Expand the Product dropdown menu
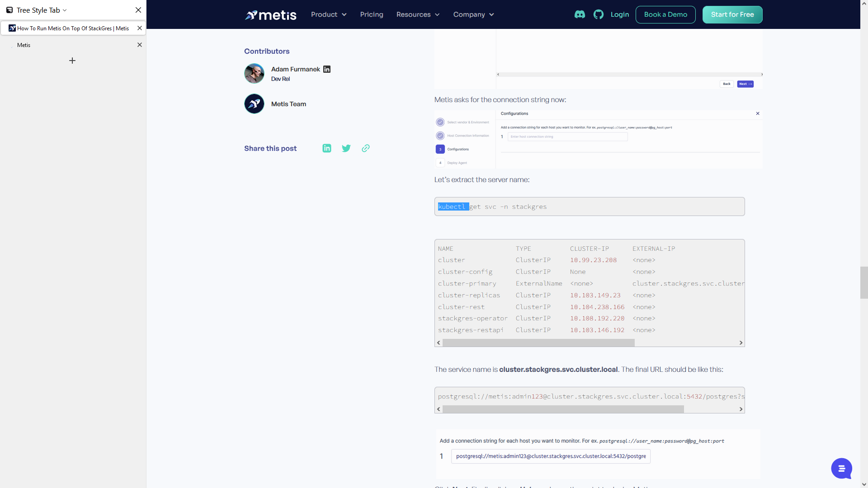Image resolution: width=868 pixels, height=488 pixels. point(329,14)
